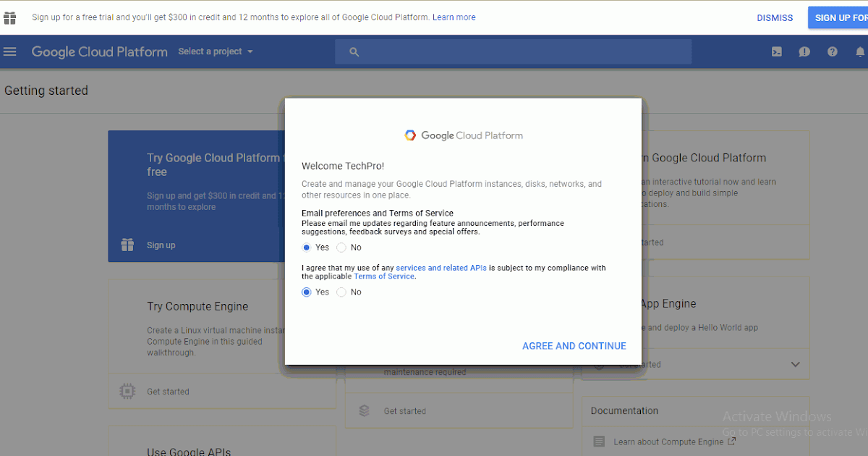
Task: Open the Terms of Service link
Action: pyautogui.click(x=383, y=276)
